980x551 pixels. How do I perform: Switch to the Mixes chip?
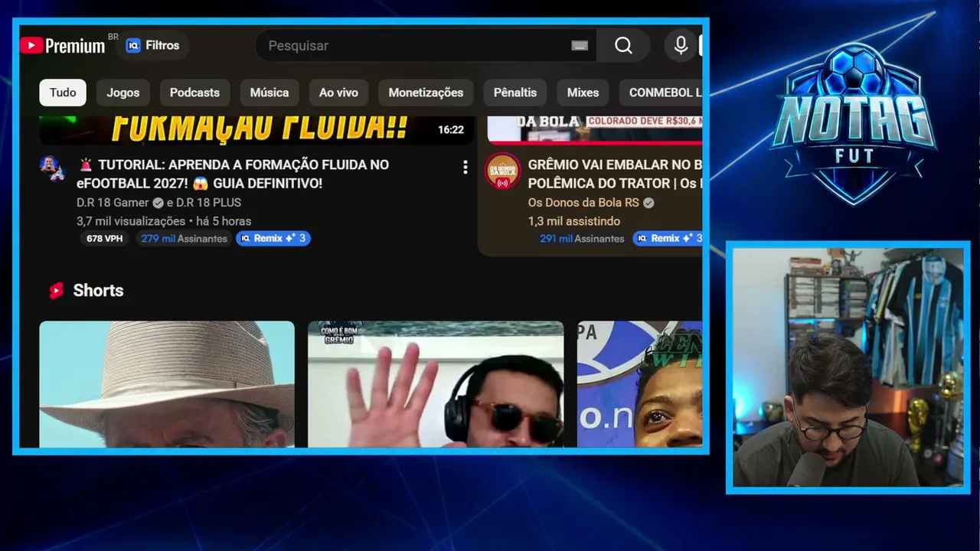pyautogui.click(x=583, y=93)
